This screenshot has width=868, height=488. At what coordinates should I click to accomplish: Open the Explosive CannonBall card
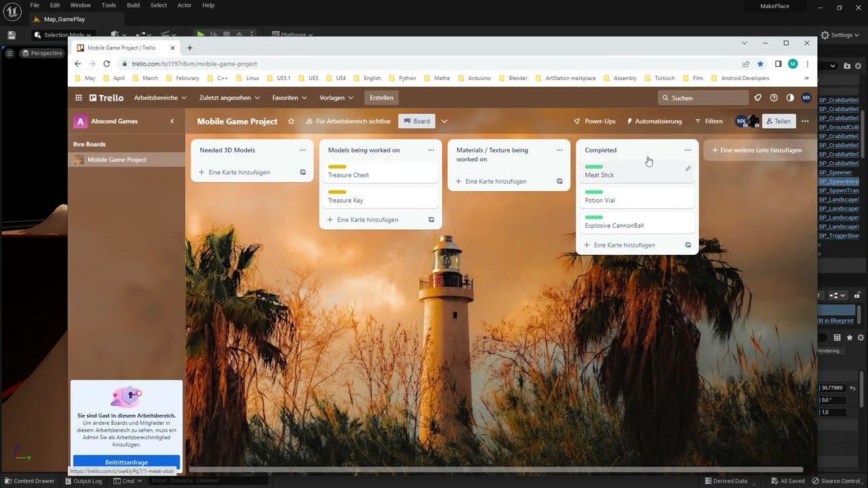click(636, 222)
